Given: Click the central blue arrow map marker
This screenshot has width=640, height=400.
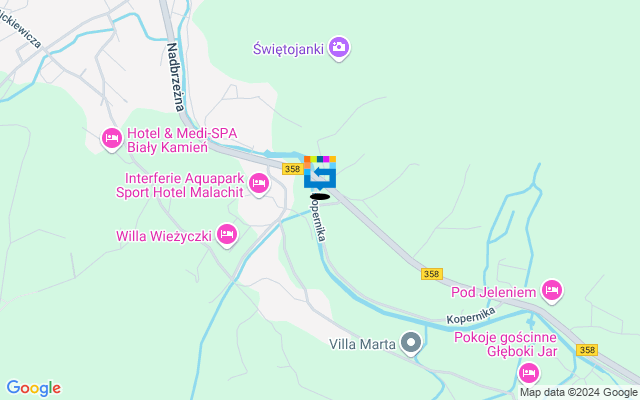Looking at the screenshot, I should [x=320, y=173].
